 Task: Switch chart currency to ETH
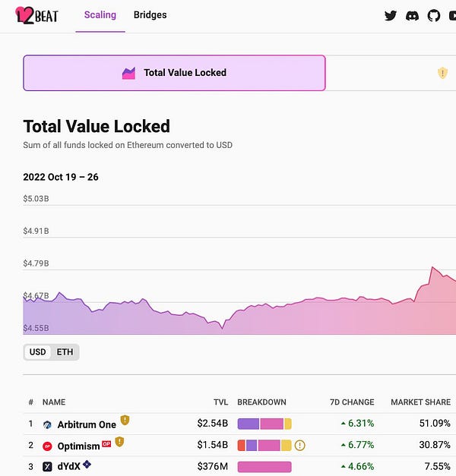(65, 352)
